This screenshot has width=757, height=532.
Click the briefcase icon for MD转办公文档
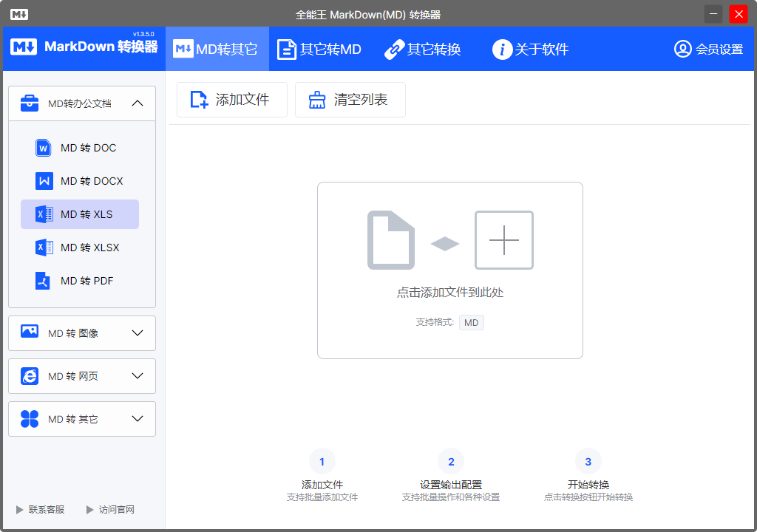[30, 103]
